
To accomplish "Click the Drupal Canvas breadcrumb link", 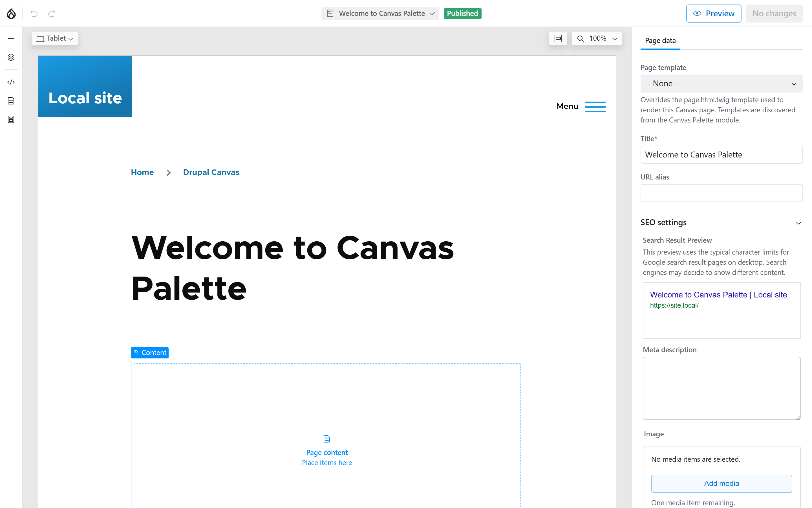I will click(x=211, y=172).
